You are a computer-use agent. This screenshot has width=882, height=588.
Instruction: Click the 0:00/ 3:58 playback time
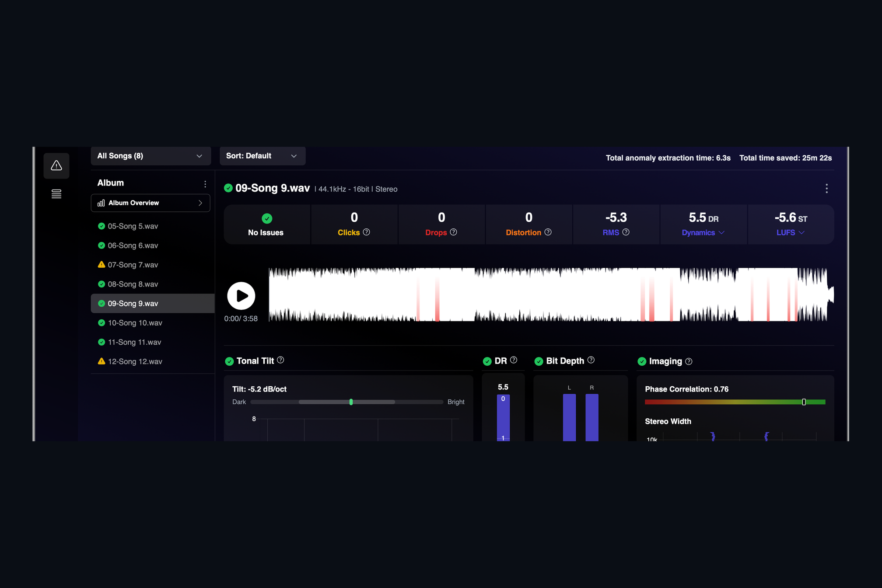point(241,319)
